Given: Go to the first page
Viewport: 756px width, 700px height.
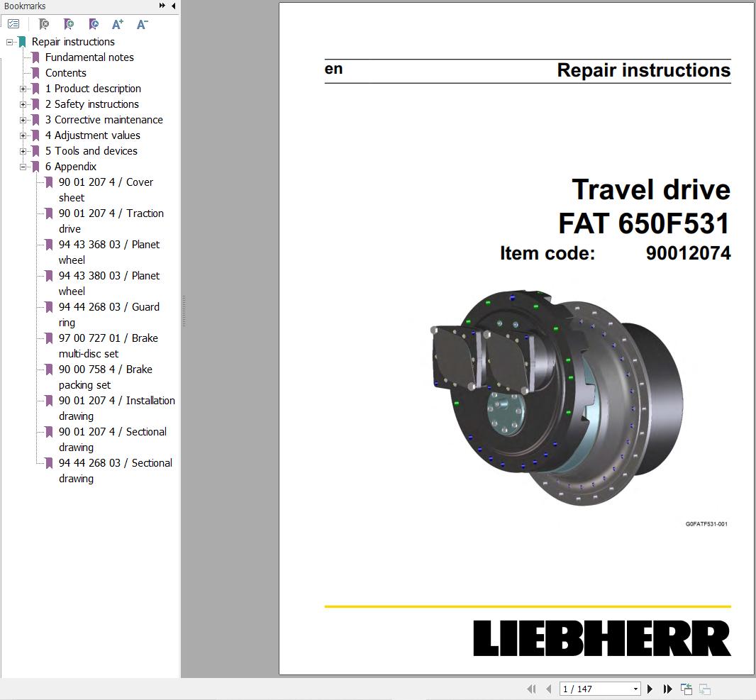Looking at the screenshot, I should click(x=531, y=689).
